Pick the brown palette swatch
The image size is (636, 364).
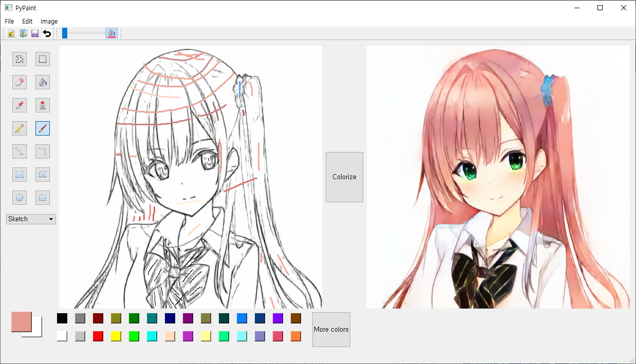pos(296,318)
